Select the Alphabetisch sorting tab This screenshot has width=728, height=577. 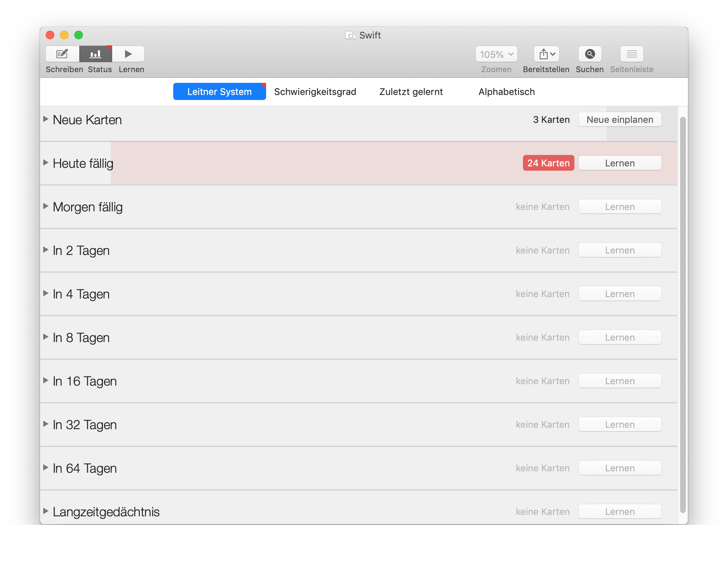(507, 92)
